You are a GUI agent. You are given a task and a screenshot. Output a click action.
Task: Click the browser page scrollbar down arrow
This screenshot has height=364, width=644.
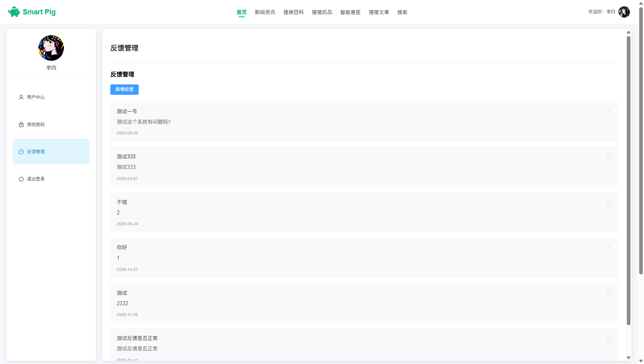pyautogui.click(x=641, y=361)
